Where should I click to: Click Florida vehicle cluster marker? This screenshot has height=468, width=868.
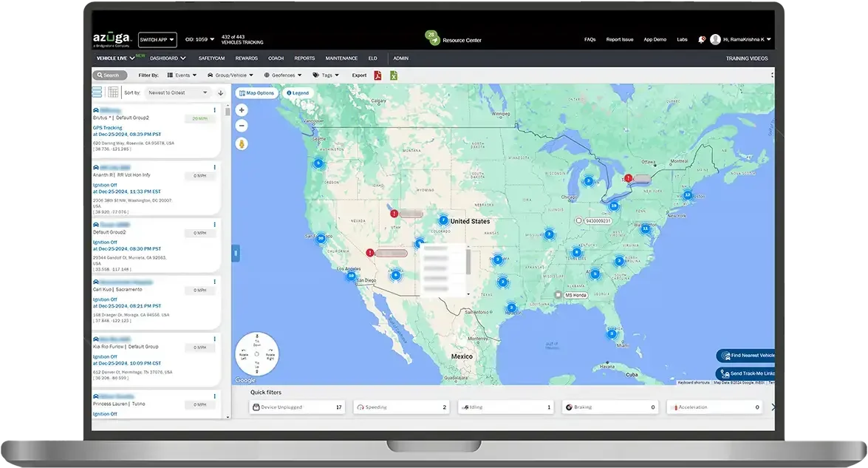click(x=612, y=334)
